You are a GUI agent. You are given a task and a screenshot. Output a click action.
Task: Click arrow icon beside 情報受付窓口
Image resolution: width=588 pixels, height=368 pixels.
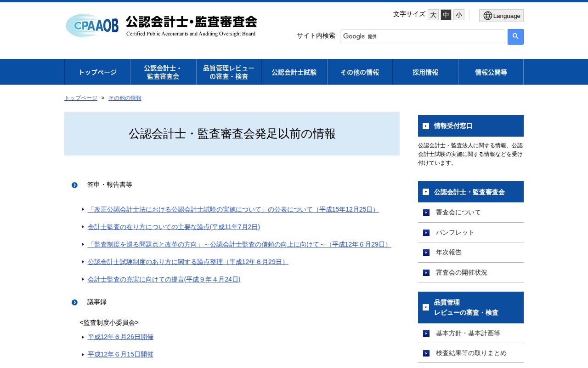point(426,126)
